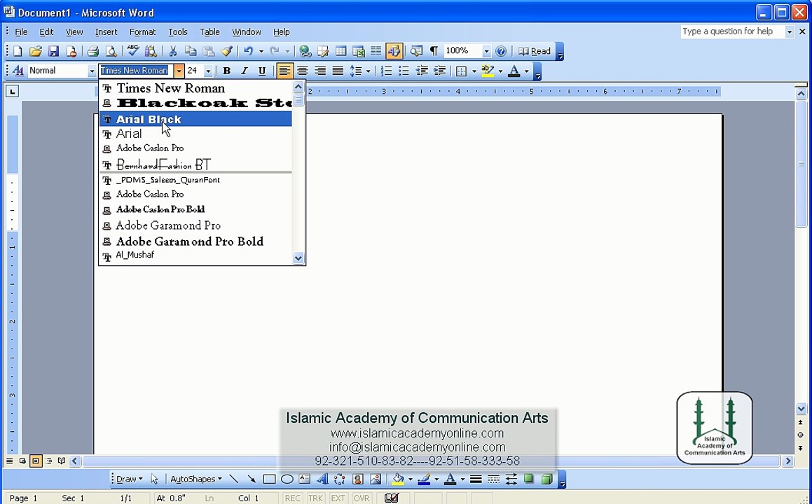This screenshot has height=504, width=812.
Task: Insert Clip Art from the Drawing toolbar
Action: point(358,479)
